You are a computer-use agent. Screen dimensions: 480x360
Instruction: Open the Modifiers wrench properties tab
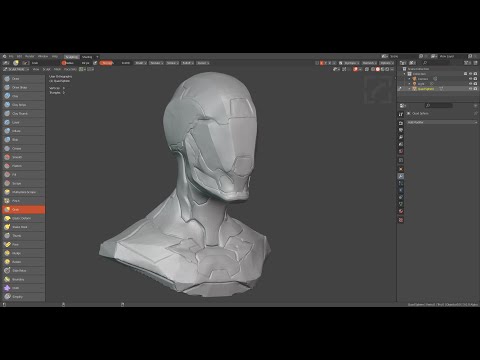coord(401,176)
